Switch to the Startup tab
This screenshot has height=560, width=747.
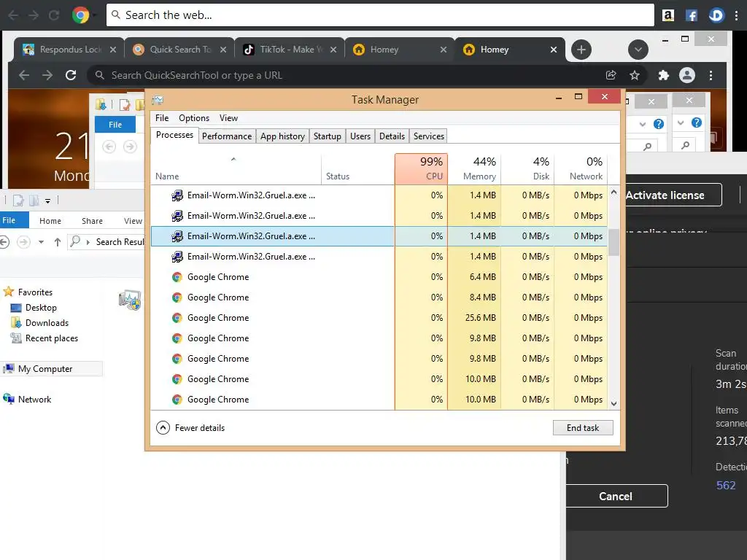tap(328, 136)
